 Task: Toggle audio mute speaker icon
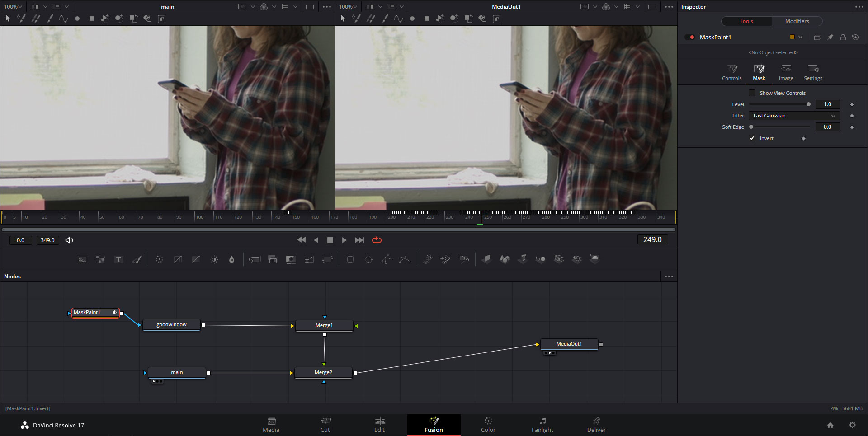[x=69, y=240]
